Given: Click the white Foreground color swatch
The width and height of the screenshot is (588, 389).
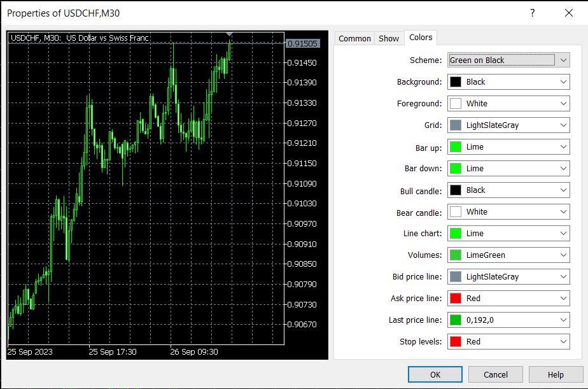Looking at the screenshot, I should click(455, 104).
